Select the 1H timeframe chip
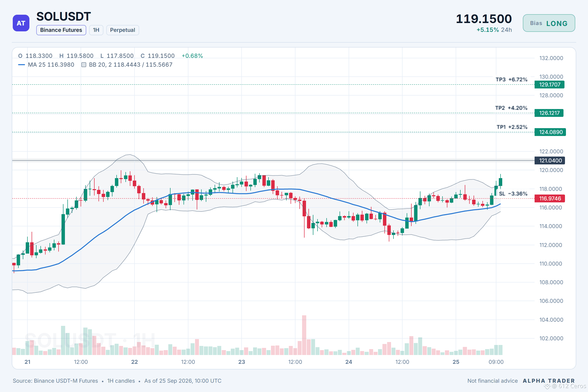The image size is (588, 392). point(96,30)
